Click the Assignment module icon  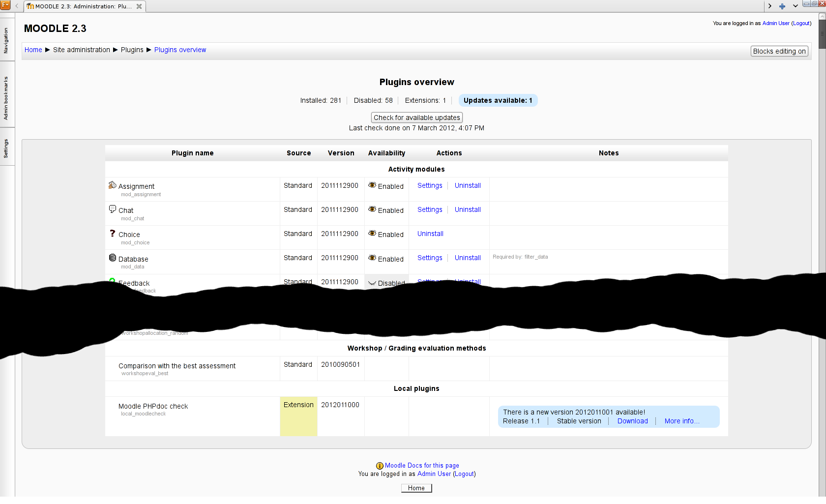pos(113,185)
